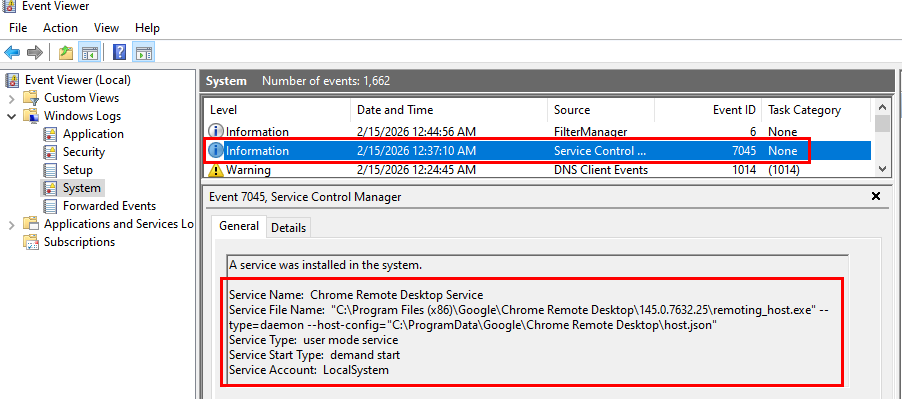Select the DNS Client Events warning row
The image size is (902, 399).
[x=537, y=170]
